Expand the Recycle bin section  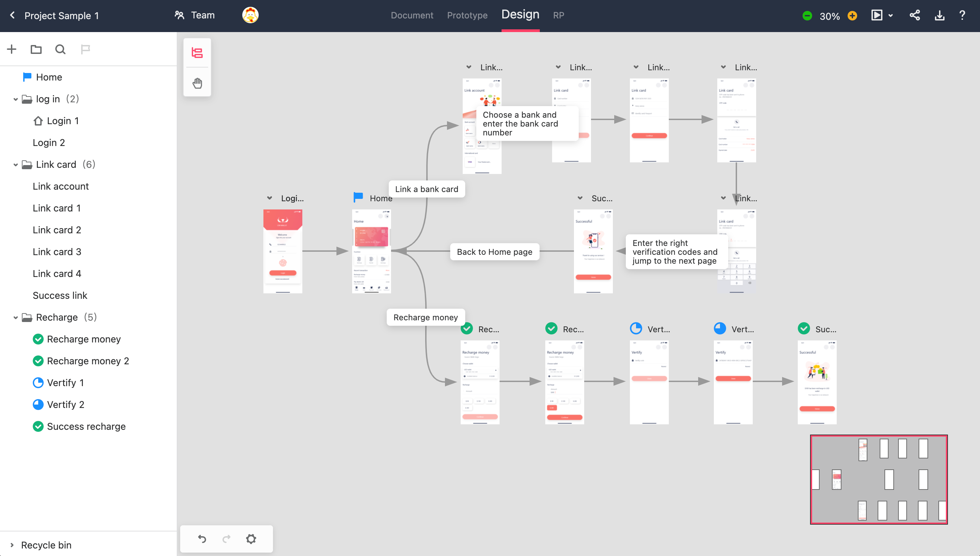(x=12, y=545)
